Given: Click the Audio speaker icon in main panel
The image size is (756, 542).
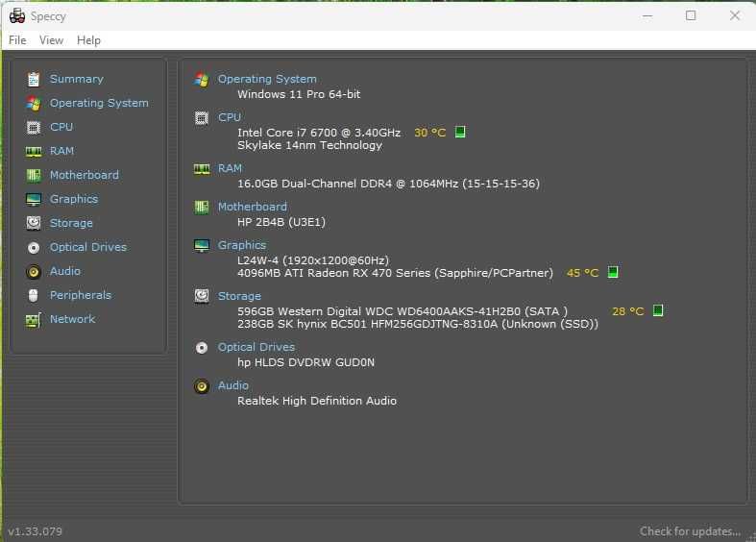Looking at the screenshot, I should [x=202, y=386].
